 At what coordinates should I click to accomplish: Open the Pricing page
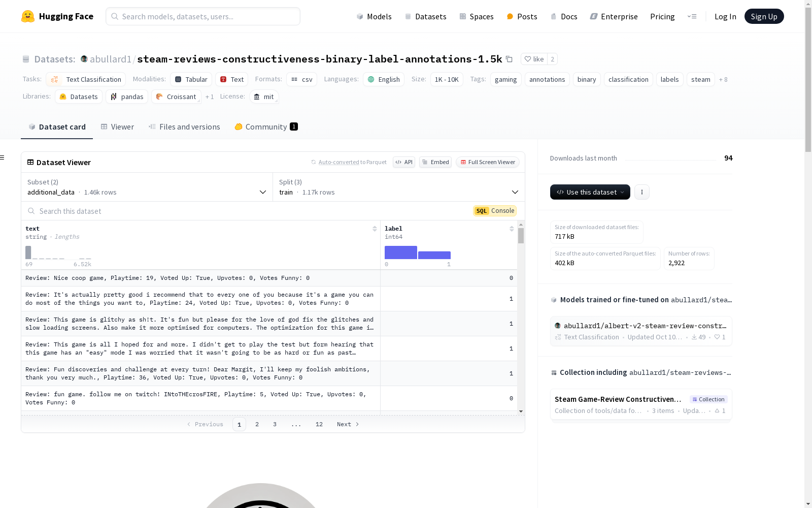[662, 16]
